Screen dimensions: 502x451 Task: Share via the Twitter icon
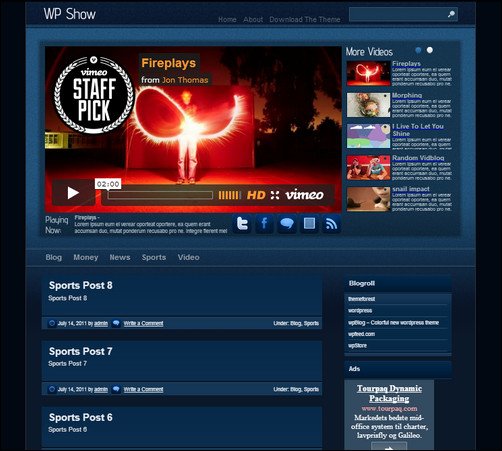(x=242, y=224)
